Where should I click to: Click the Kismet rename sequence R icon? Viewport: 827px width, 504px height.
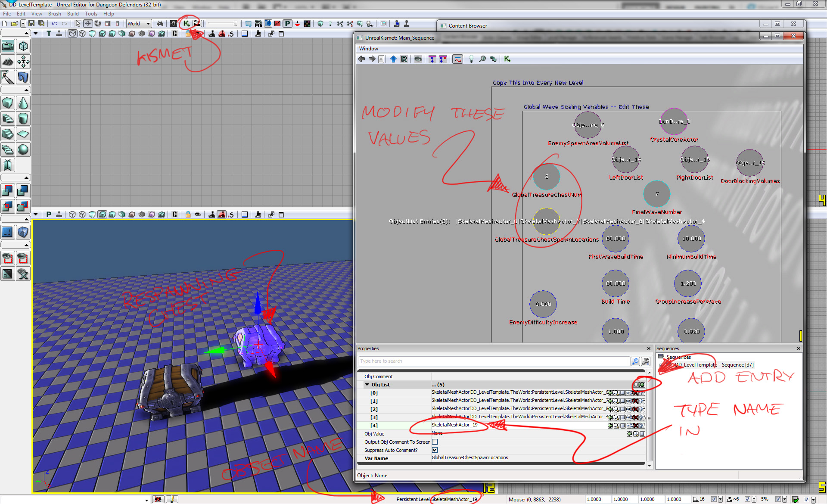click(x=404, y=59)
